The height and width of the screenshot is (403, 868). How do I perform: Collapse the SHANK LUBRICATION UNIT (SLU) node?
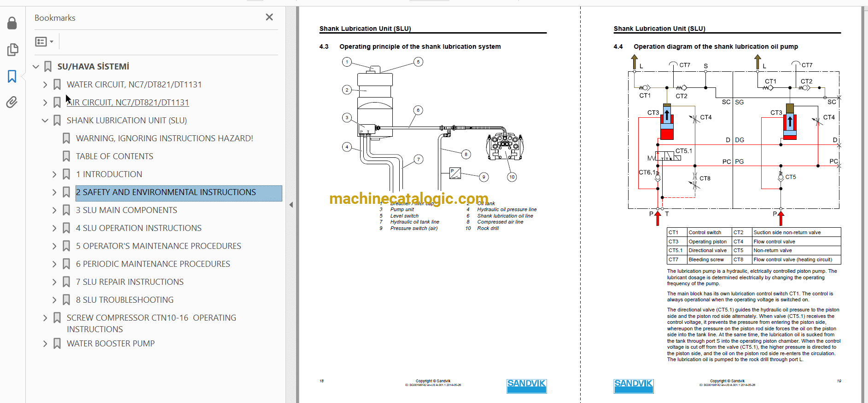tap(45, 121)
